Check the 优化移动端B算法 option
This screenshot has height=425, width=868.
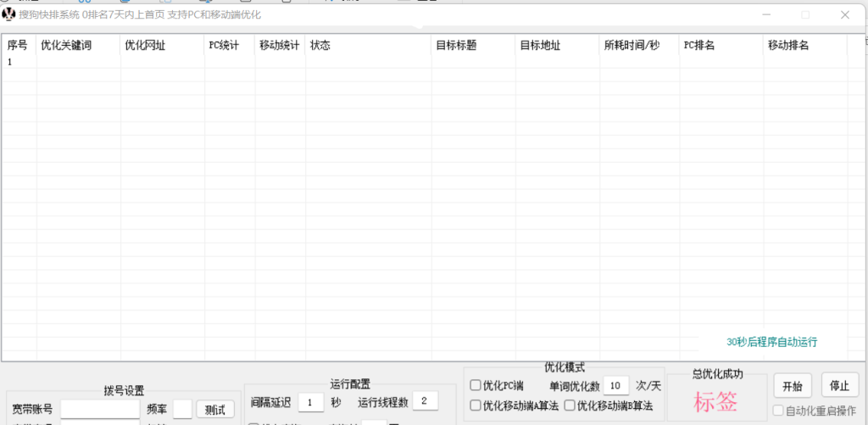tap(570, 406)
